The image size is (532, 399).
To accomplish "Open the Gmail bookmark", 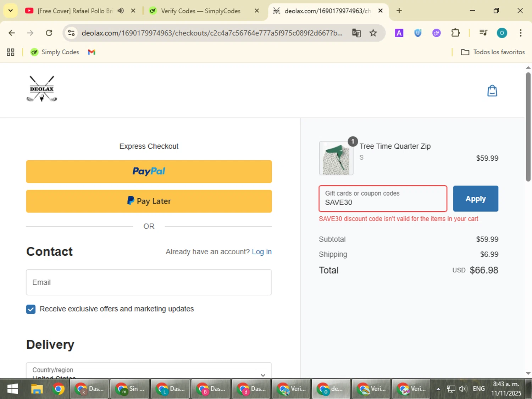I will click(x=92, y=52).
